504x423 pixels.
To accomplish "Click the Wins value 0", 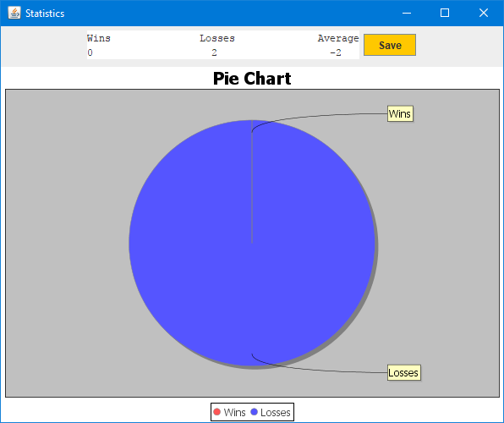I will [x=90, y=52].
